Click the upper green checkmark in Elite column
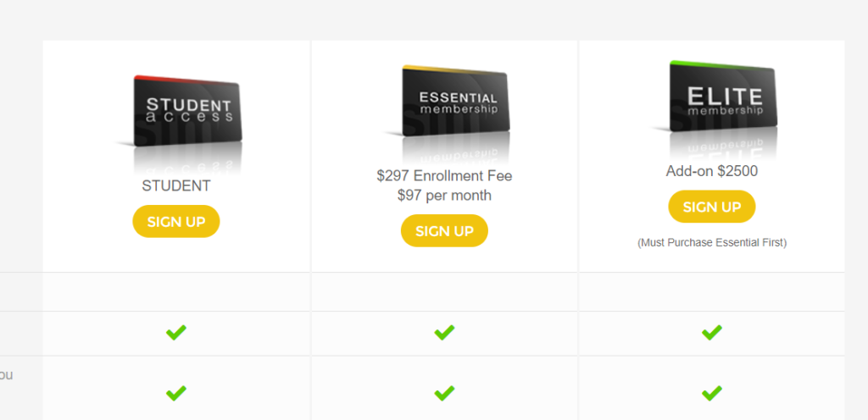The image size is (868, 420). pos(712,332)
